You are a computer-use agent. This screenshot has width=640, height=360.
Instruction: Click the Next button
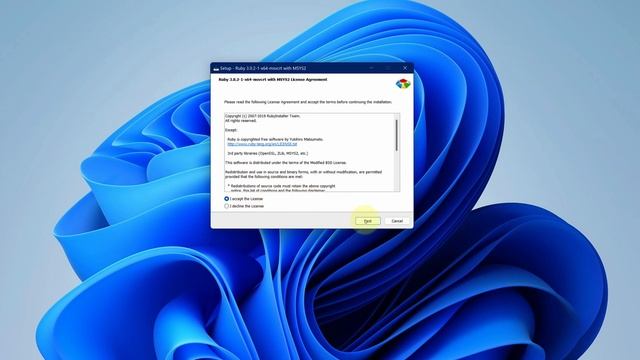pos(368,221)
